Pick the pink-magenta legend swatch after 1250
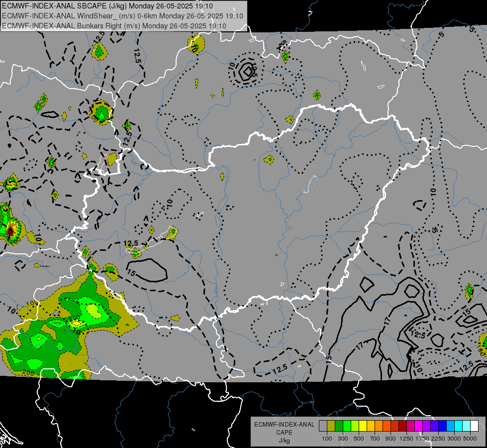This screenshot has height=448, width=487. click(x=410, y=426)
